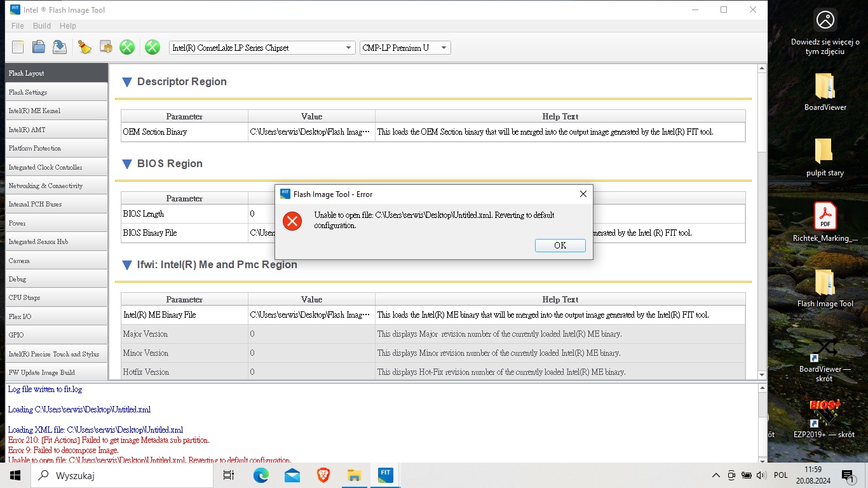
Task: Select the Integrated Sensor Hub tab
Action: click(x=57, y=241)
